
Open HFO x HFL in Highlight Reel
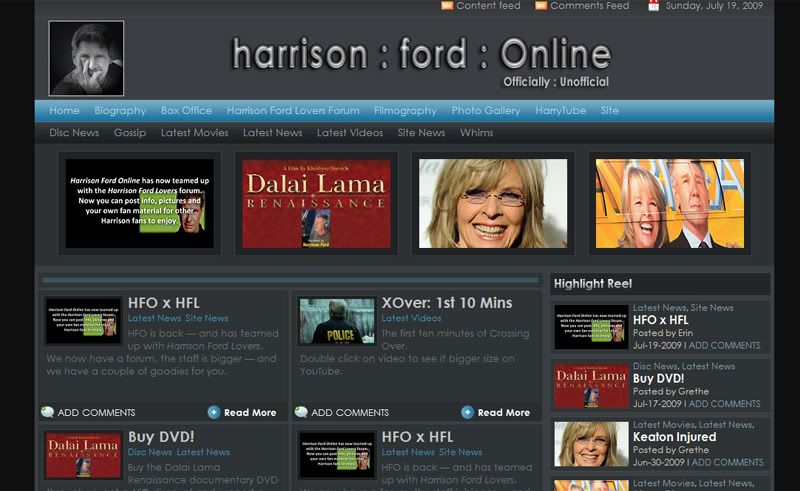click(x=661, y=320)
